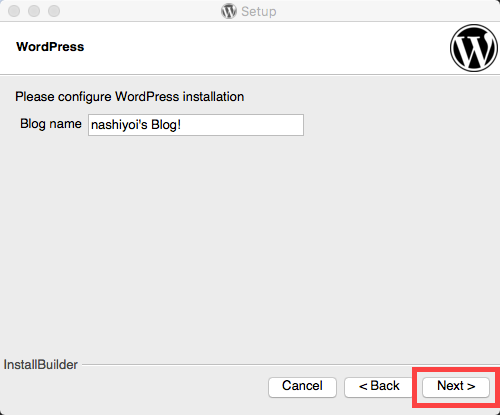Click the large WordPress logo in header
Screen dimensions: 500x415
point(474,48)
